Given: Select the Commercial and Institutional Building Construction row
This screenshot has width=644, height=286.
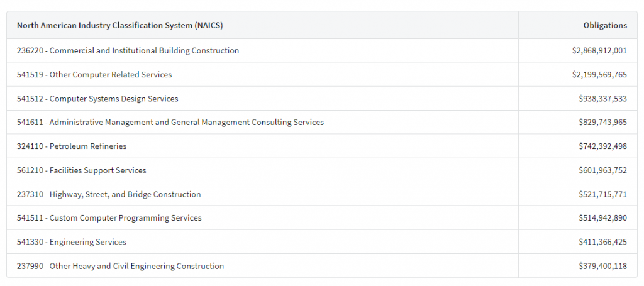Looking at the screenshot, I should click(x=128, y=51).
